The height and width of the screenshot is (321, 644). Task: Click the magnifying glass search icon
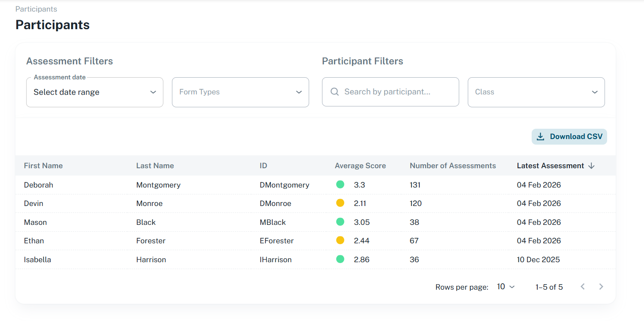click(x=334, y=91)
